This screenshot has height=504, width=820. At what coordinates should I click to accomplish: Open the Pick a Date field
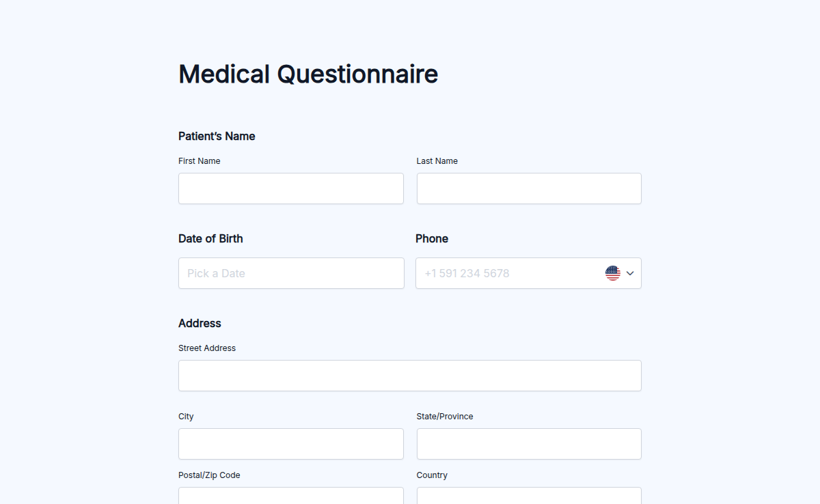[x=290, y=272]
